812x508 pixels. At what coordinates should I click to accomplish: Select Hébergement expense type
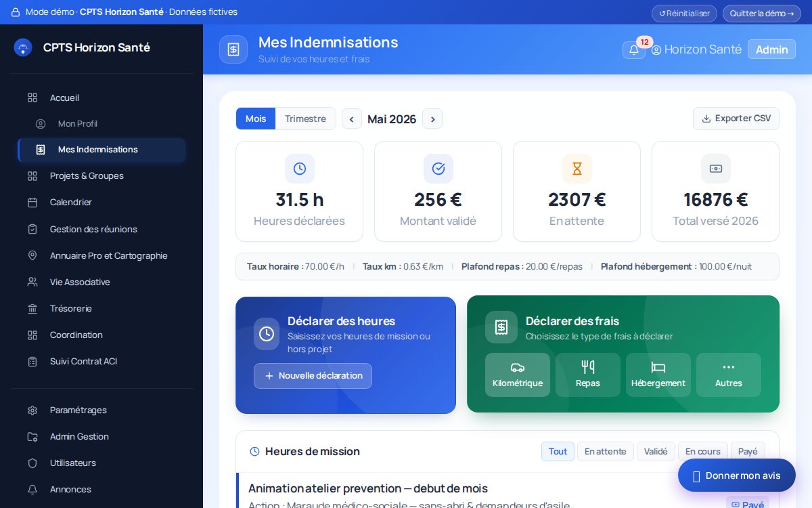coord(658,375)
